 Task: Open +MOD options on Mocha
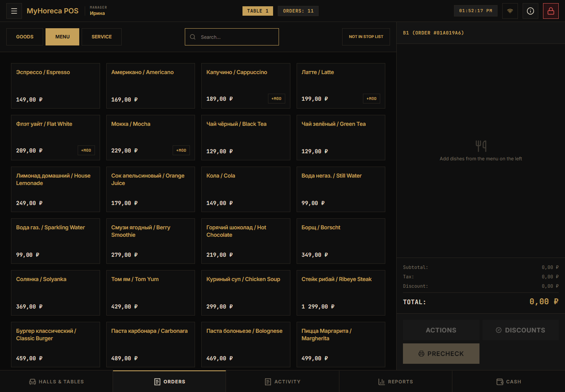[x=181, y=151]
